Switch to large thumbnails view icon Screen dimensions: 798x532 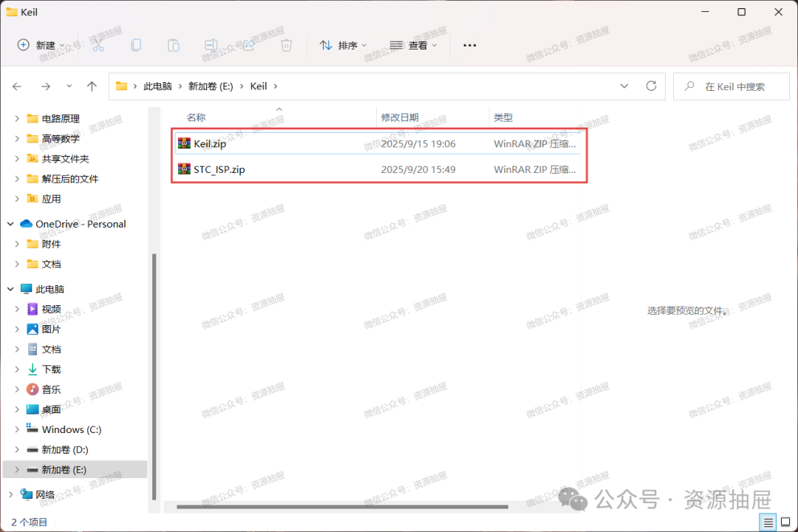(x=785, y=522)
